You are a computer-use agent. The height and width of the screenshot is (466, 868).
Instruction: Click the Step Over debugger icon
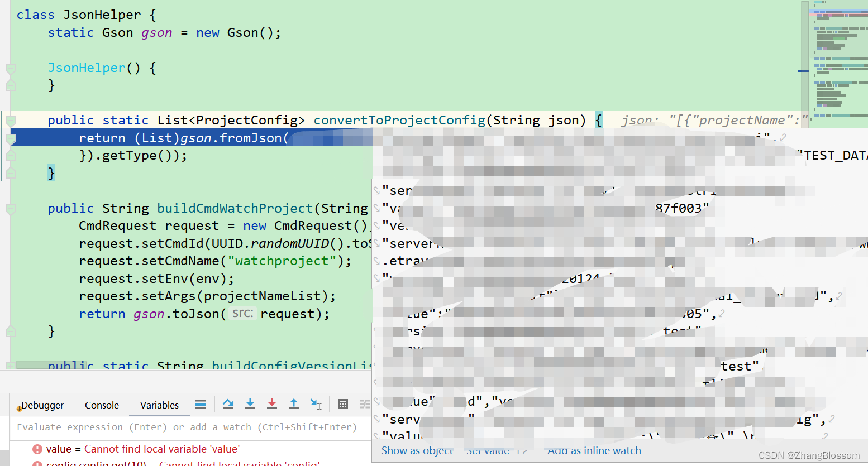tap(228, 404)
